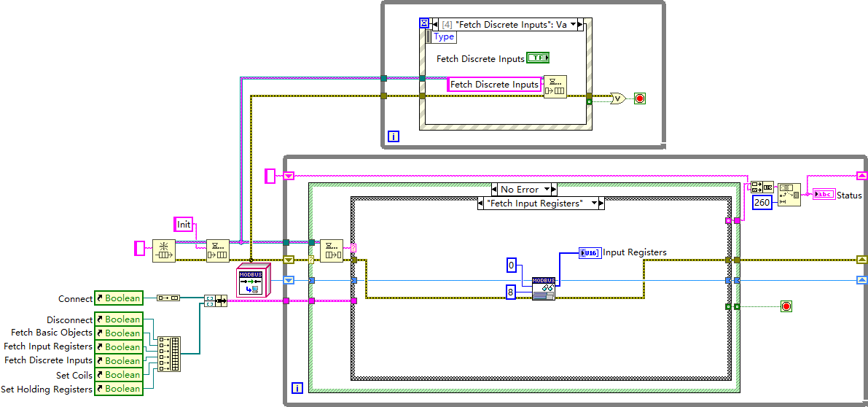Select the Set Coils Boolean reference
The image size is (868, 407).
(x=119, y=374)
